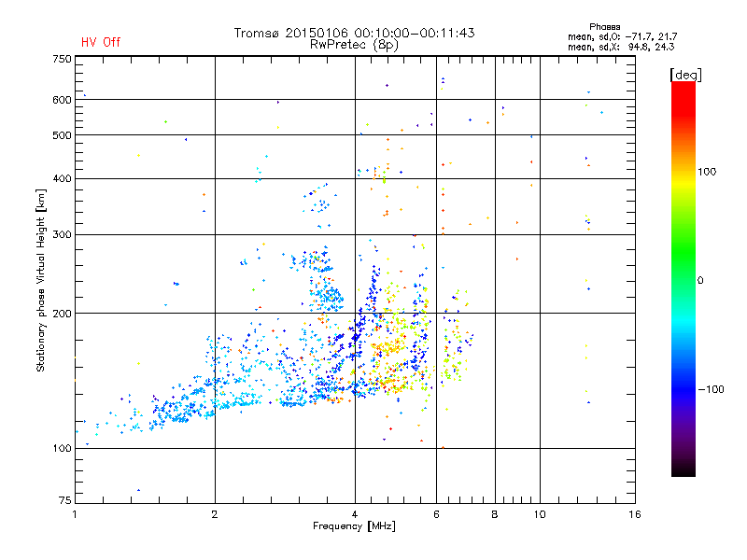747x560 pixels.
Task: Click the 'RwPretec (8p)' subtitle
Action: point(354,45)
